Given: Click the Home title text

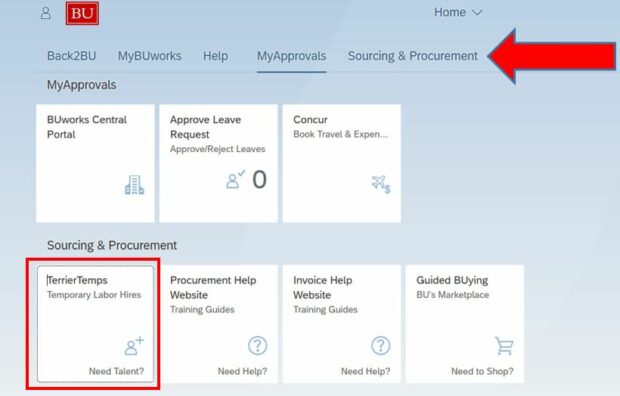Looking at the screenshot, I should tap(450, 12).
